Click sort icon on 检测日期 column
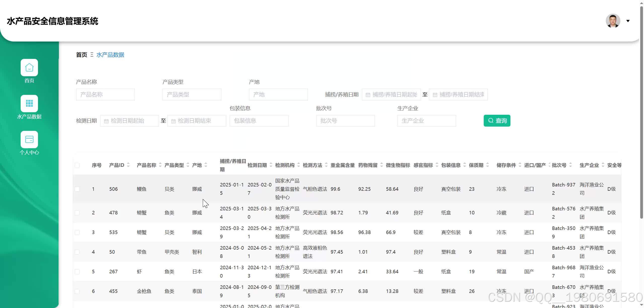This screenshot has width=644, height=308. pos(271,165)
